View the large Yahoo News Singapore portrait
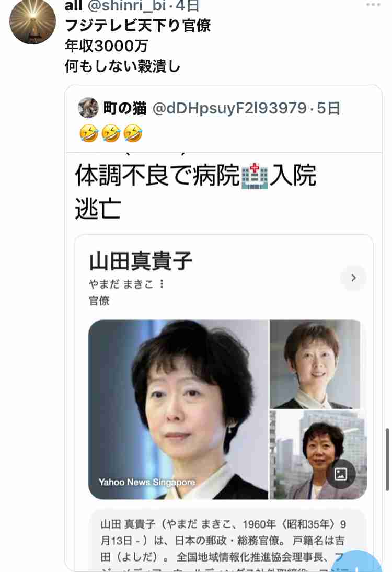 pos(178,409)
